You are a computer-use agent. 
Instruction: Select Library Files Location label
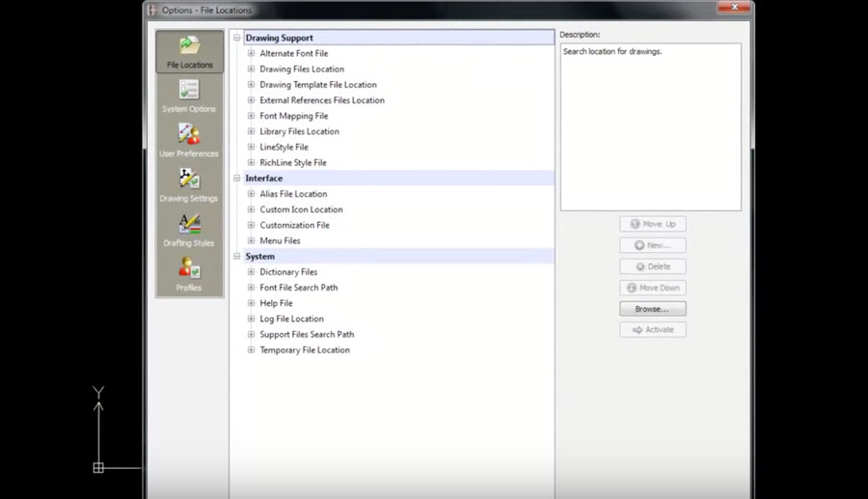300,131
